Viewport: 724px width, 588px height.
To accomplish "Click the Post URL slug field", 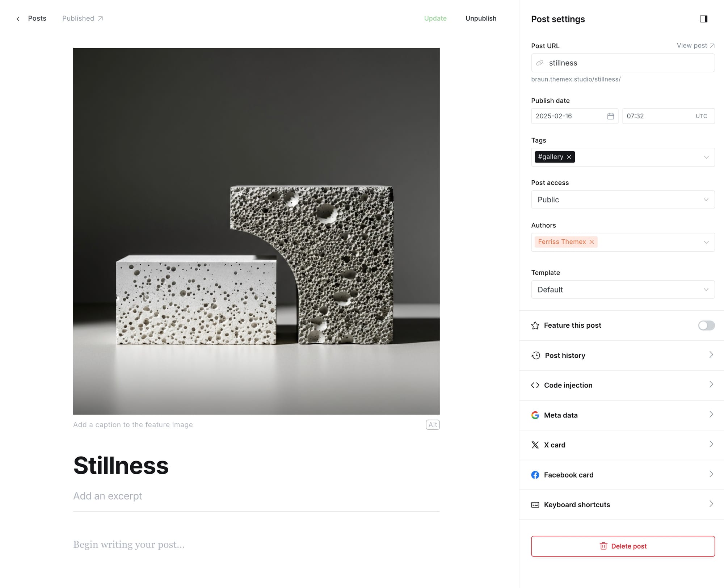I will [x=623, y=63].
